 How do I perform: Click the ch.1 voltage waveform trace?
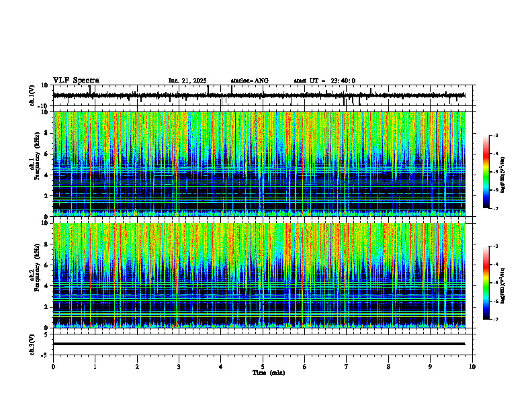point(259,95)
